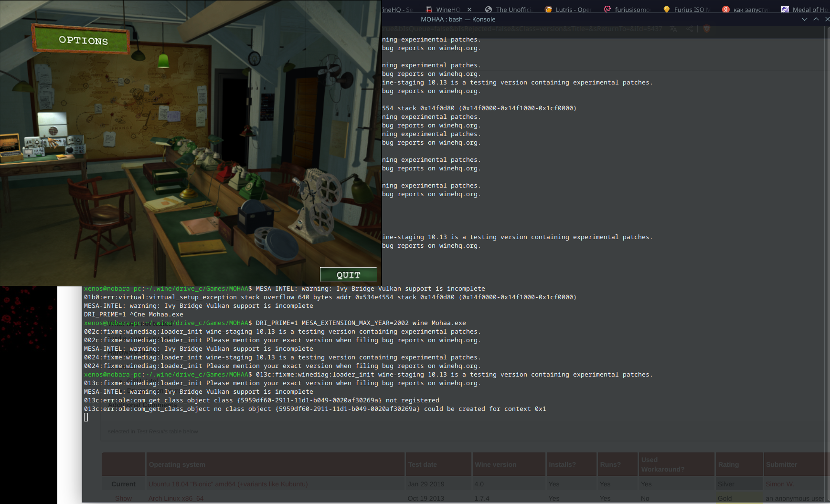830x504 pixels.
Task: Switch to the furiusisomount browser tab
Action: coord(628,10)
